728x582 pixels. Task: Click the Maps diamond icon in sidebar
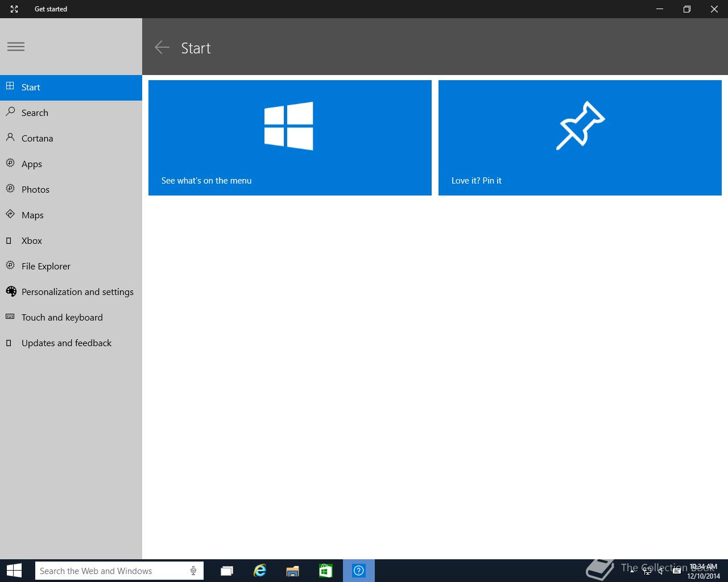coord(10,214)
